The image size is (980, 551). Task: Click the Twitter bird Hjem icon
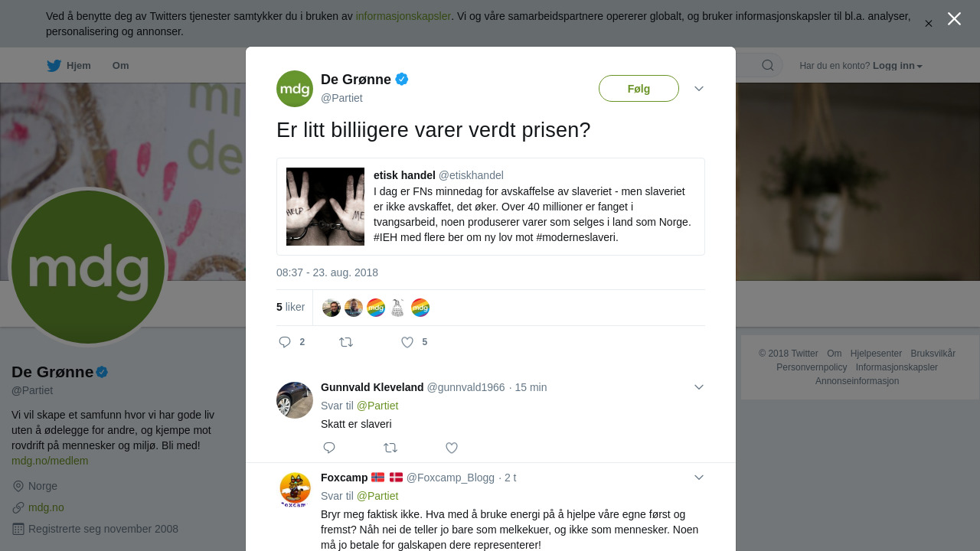pos(54,66)
